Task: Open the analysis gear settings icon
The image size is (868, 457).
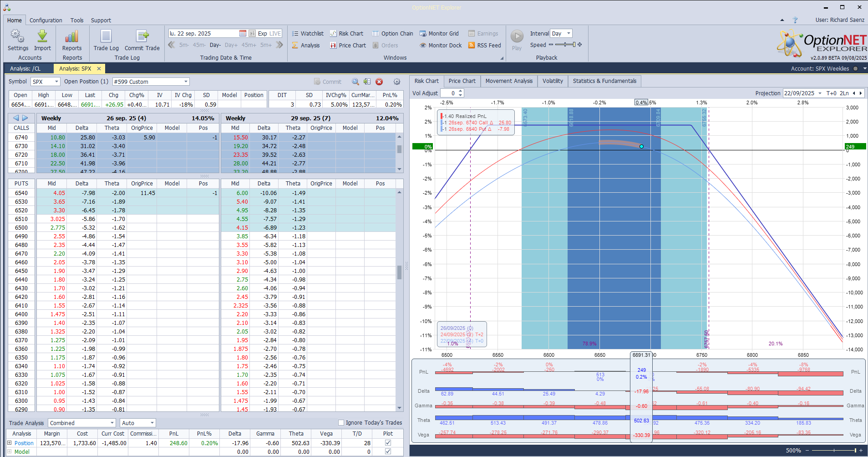Action: click(x=397, y=82)
